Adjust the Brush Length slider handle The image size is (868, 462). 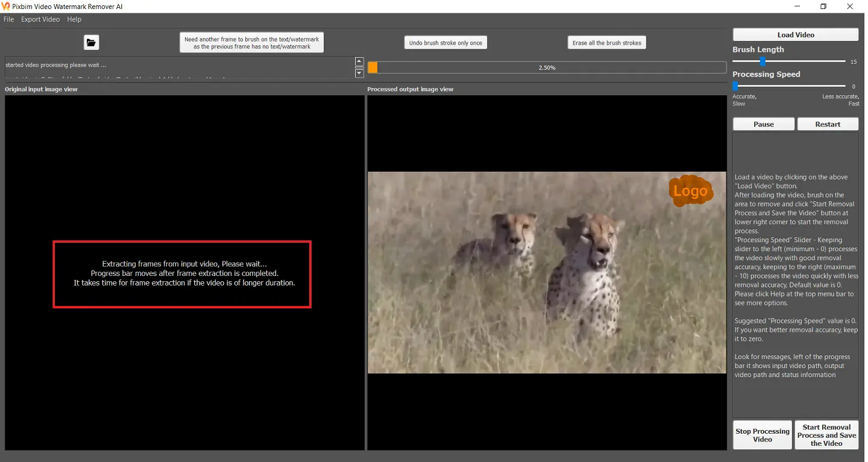[763, 61]
